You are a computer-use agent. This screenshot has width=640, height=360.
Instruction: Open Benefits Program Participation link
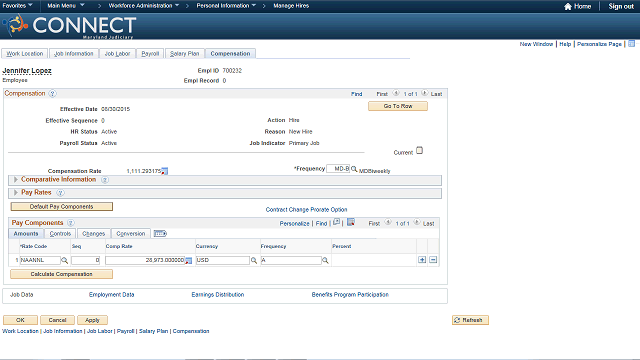click(x=350, y=295)
